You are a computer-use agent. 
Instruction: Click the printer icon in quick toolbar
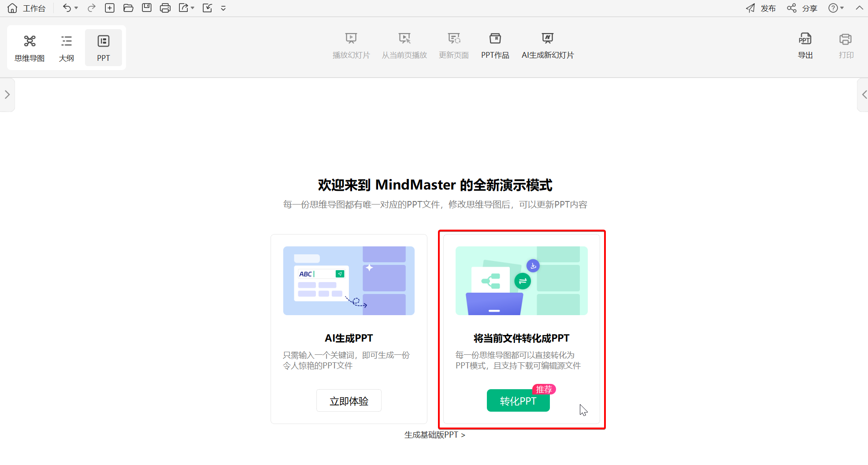(x=165, y=8)
